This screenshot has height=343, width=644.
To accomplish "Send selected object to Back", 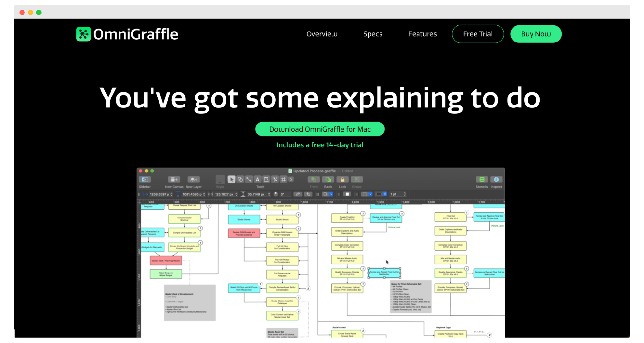I will pyautogui.click(x=328, y=180).
